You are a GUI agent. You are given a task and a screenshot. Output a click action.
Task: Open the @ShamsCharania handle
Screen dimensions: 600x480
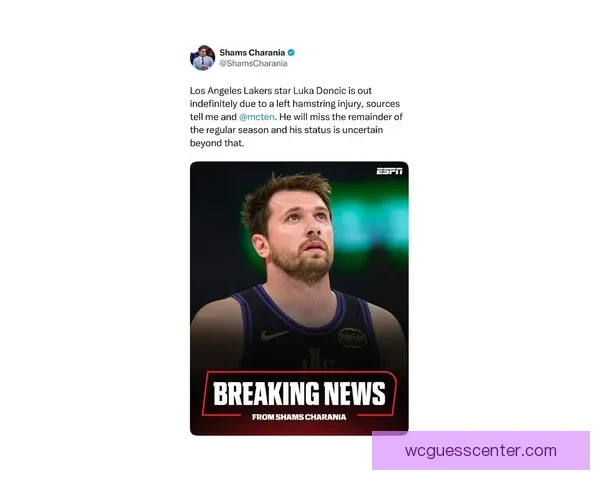pos(253,64)
